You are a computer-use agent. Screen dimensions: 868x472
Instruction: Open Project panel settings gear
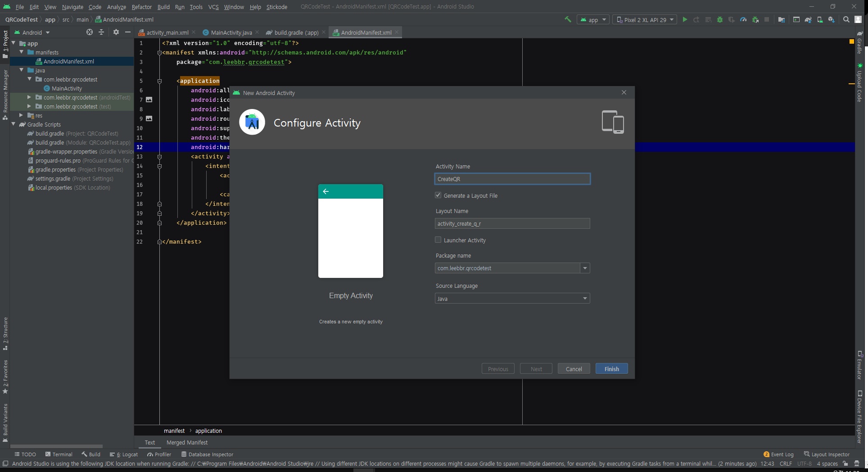[116, 32]
